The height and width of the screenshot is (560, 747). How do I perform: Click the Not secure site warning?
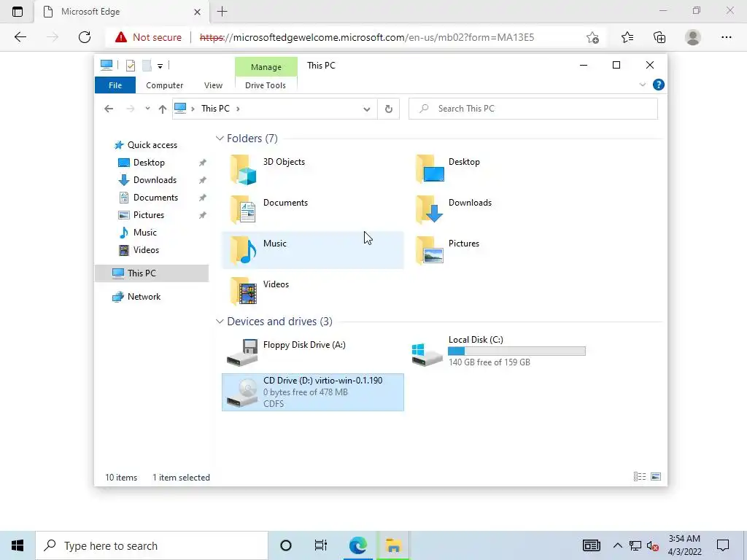pos(148,37)
